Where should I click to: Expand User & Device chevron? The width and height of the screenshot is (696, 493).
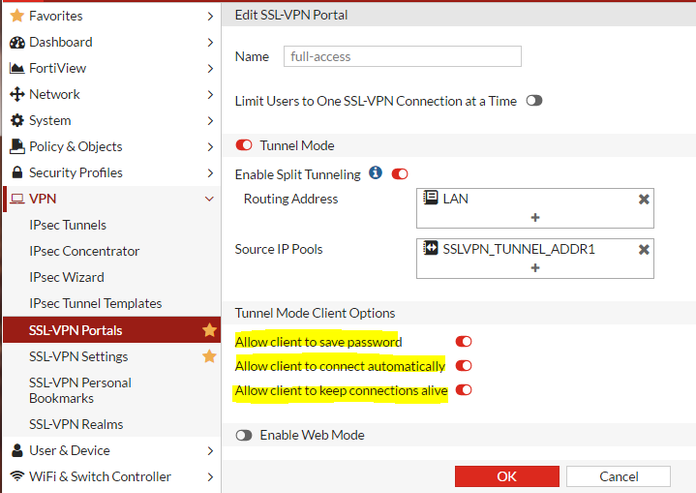(210, 451)
